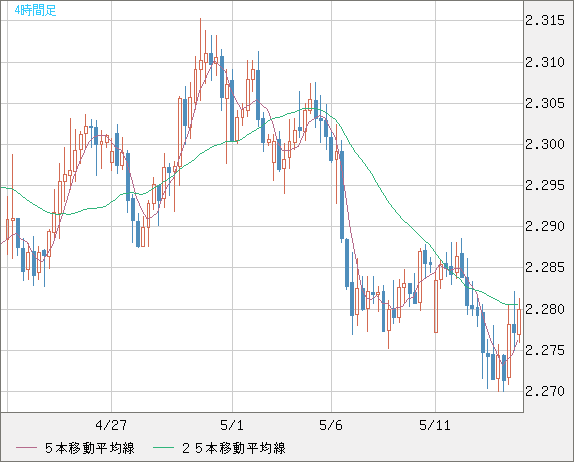Click the green 25-period moving average legend line
The width and height of the screenshot is (574, 462).
(x=163, y=448)
